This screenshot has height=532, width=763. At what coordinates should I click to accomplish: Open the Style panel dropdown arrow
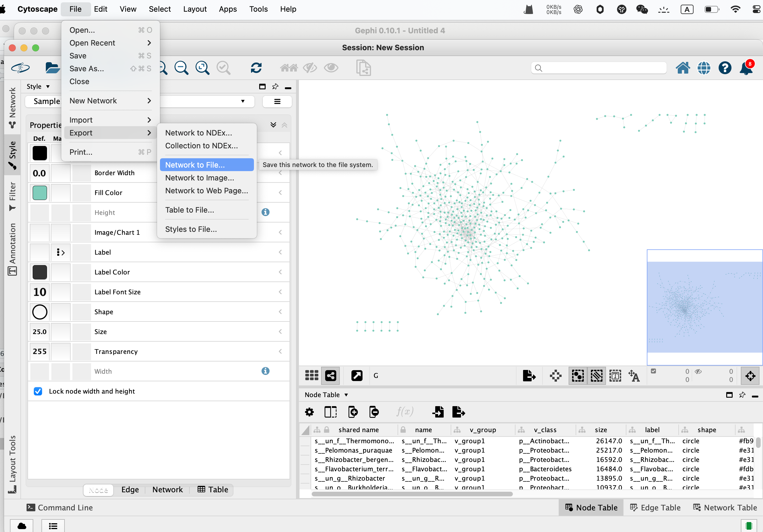point(48,86)
